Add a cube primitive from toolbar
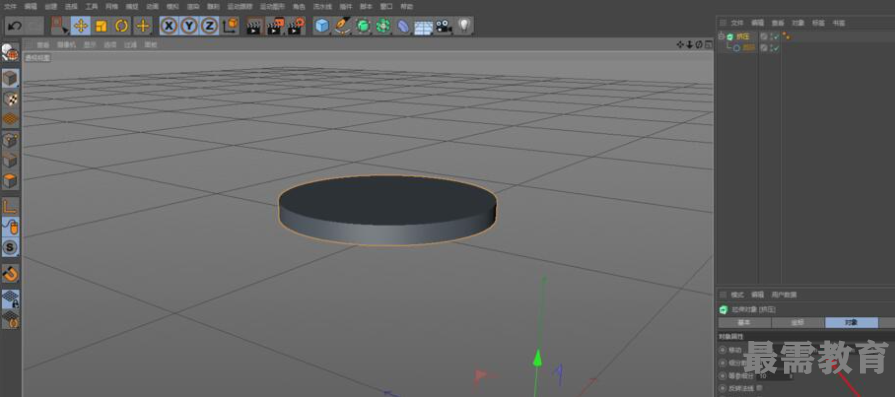 (322, 26)
